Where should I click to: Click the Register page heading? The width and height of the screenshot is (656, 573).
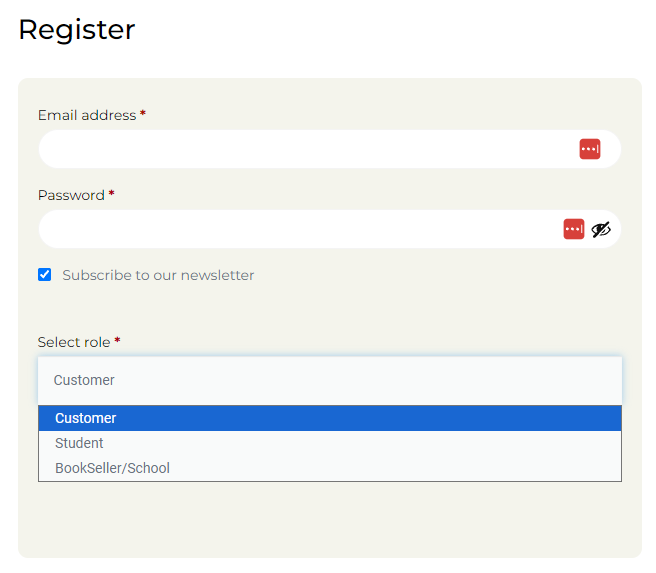(77, 30)
